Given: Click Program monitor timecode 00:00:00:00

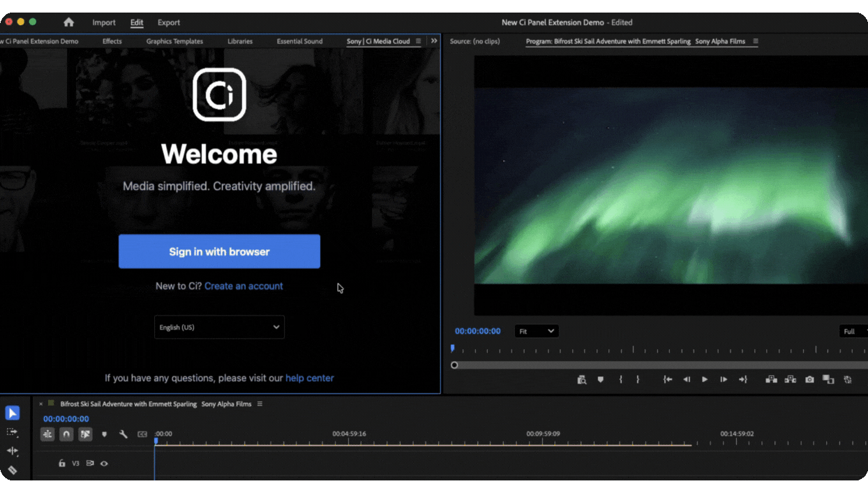Looking at the screenshot, I should (478, 331).
